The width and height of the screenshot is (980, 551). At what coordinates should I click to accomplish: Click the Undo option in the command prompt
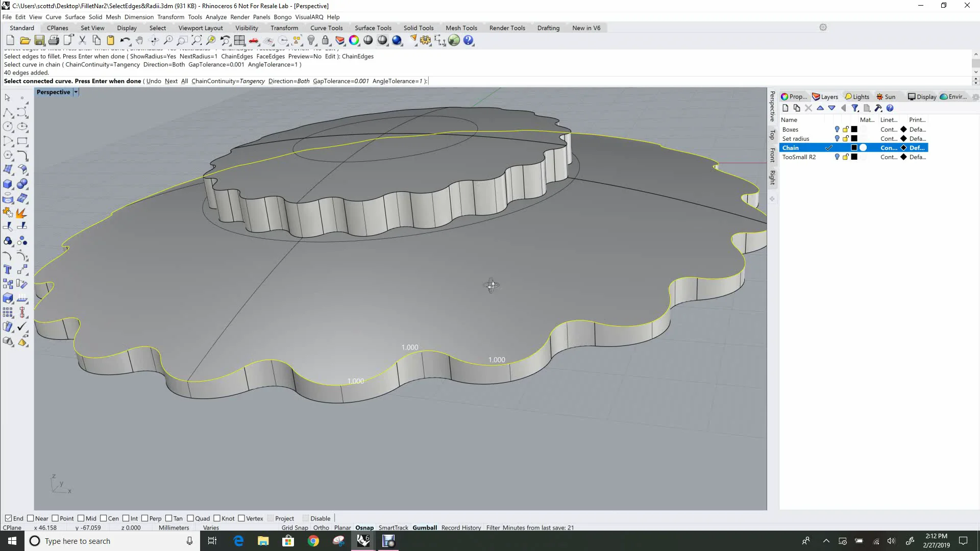[154, 81]
